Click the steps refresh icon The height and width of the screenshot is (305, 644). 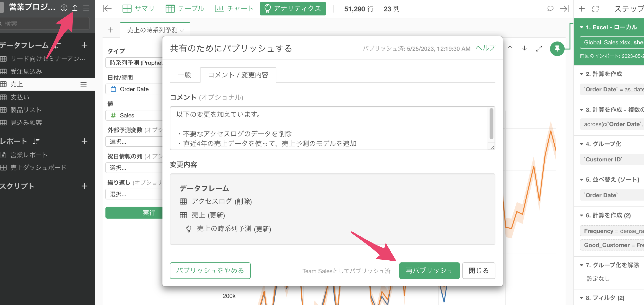(595, 9)
